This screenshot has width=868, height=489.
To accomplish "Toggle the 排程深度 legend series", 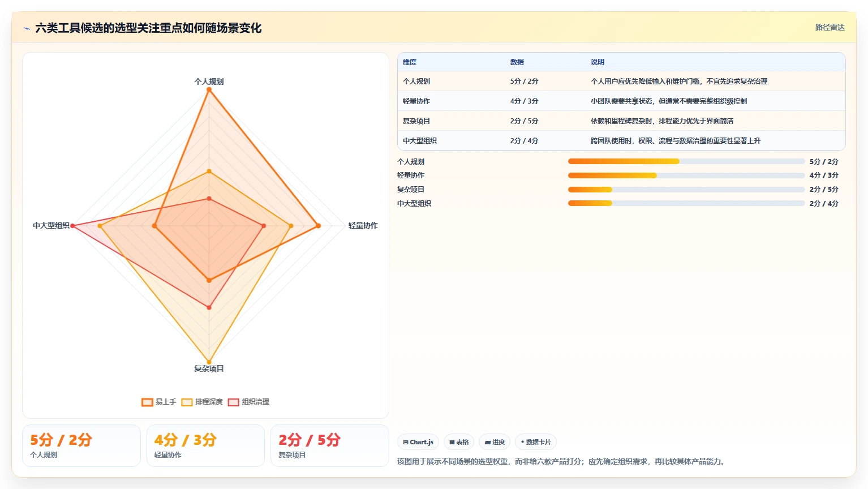I will (x=202, y=402).
